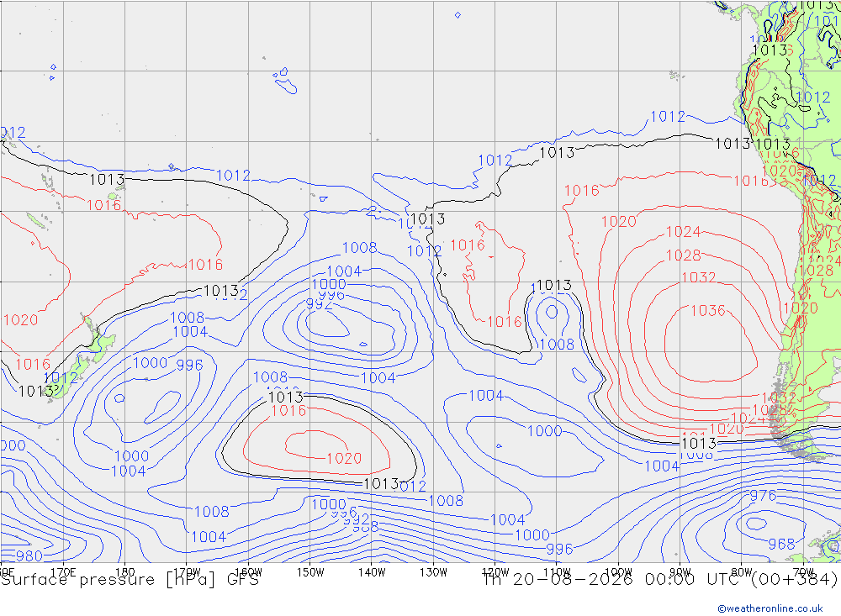Select the 980 isobar label at bottom left
Viewport: 841px width, 616px height.
(29, 556)
